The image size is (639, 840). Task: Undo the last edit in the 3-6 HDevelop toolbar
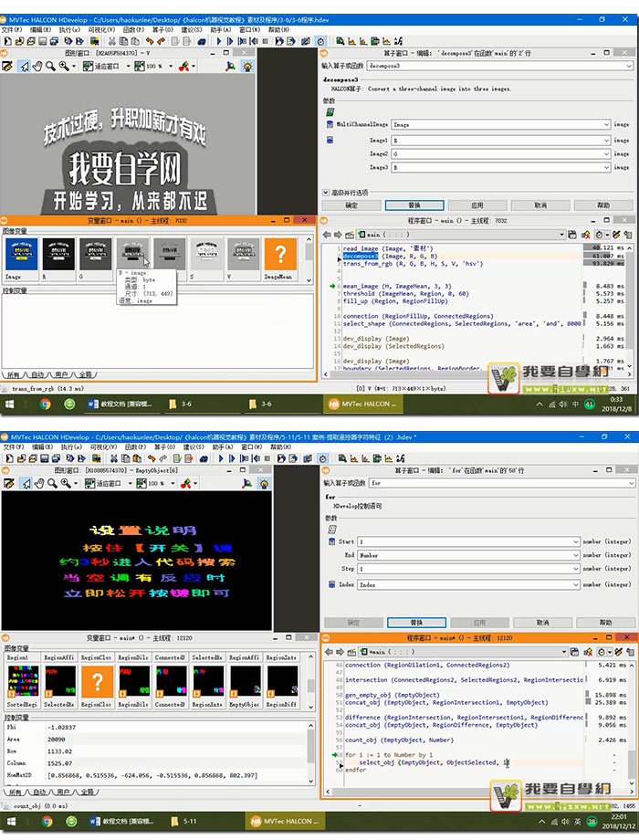tap(150, 41)
